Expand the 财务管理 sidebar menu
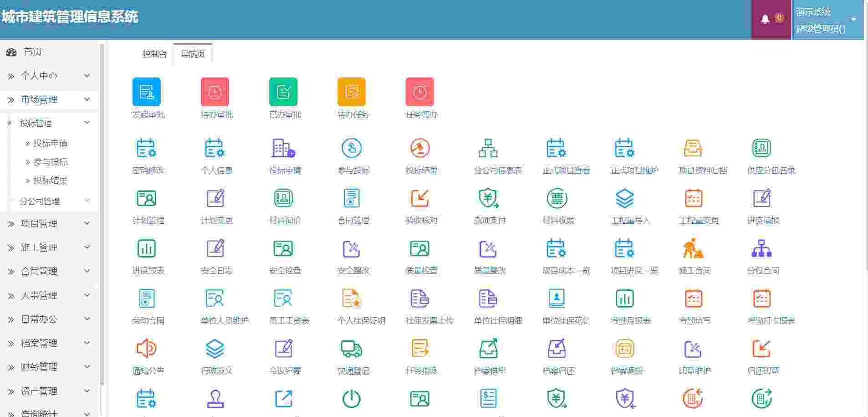Viewport: 868px width, 417px height. (x=49, y=367)
